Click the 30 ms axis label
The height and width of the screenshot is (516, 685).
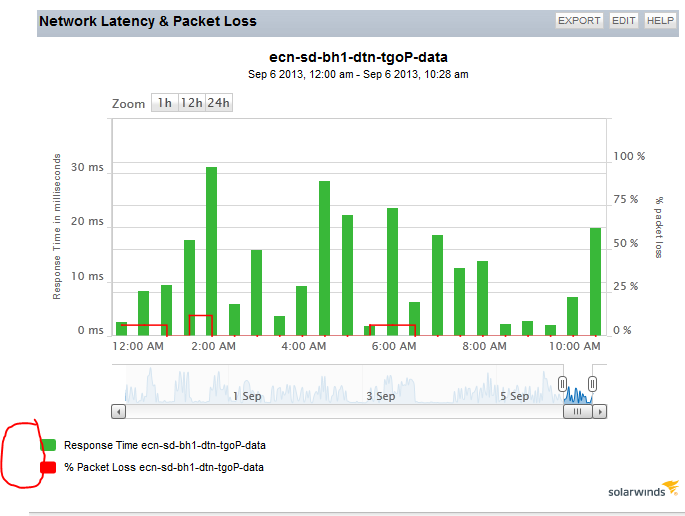(x=87, y=167)
